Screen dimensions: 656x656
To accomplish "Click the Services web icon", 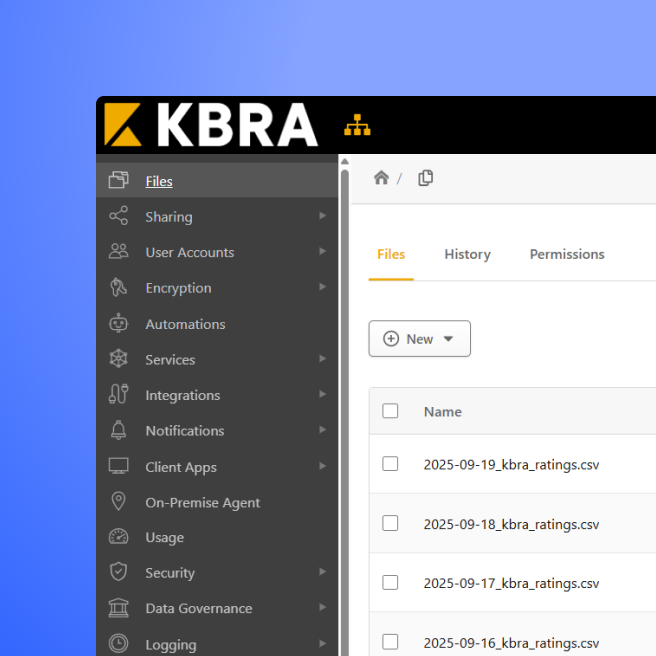I will coord(118,359).
